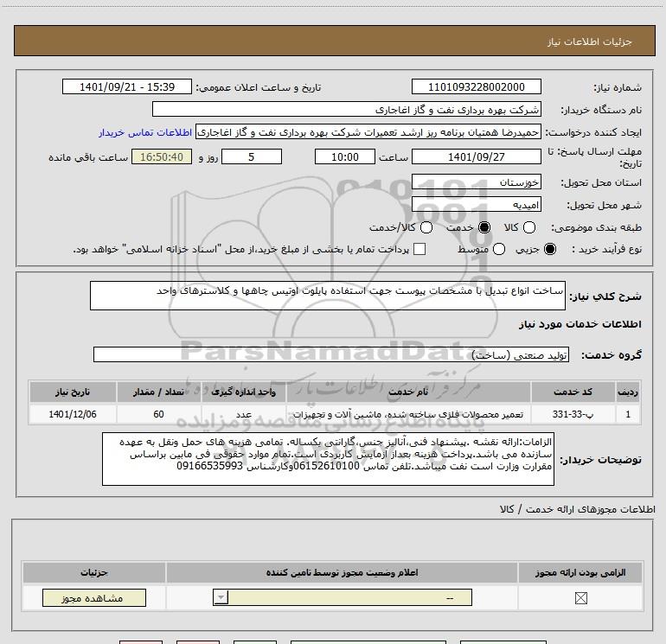666x644 pixels.
Task: Click the واحد اندازه گیری column header
Action: 243,392
